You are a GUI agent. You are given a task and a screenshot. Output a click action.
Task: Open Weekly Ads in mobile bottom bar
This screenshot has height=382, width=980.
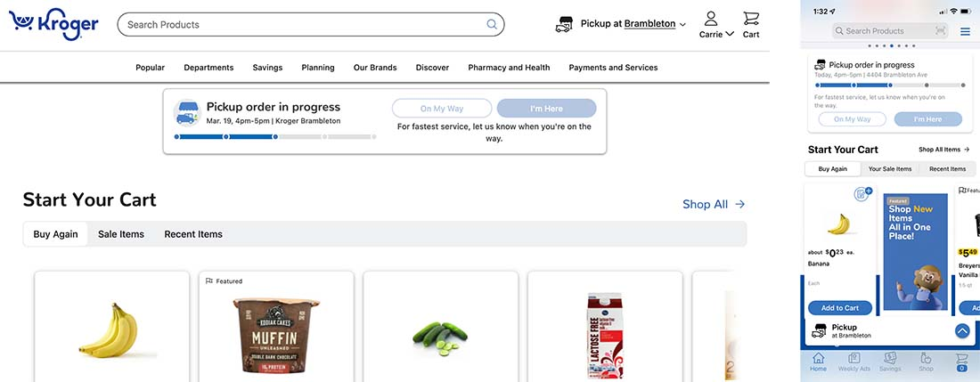coord(853,362)
